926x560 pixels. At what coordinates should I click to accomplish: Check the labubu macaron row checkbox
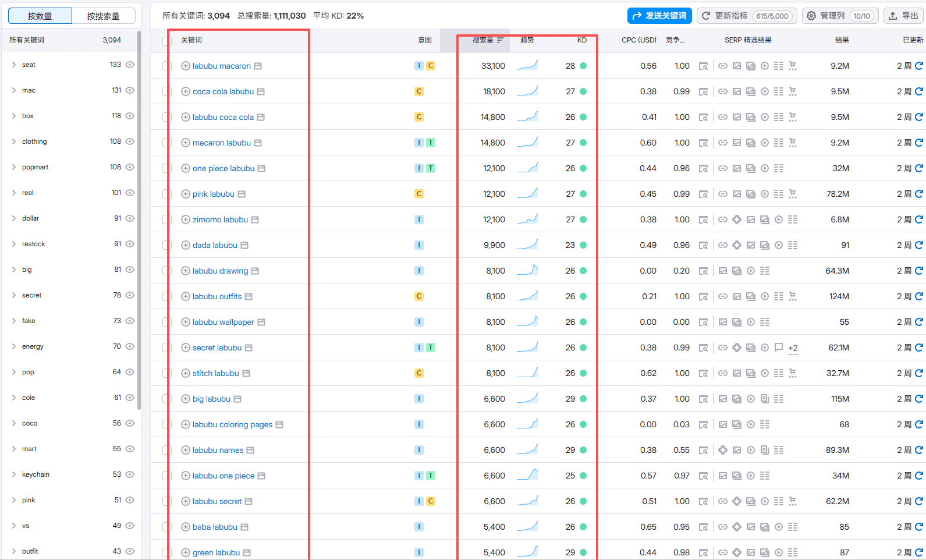[167, 66]
